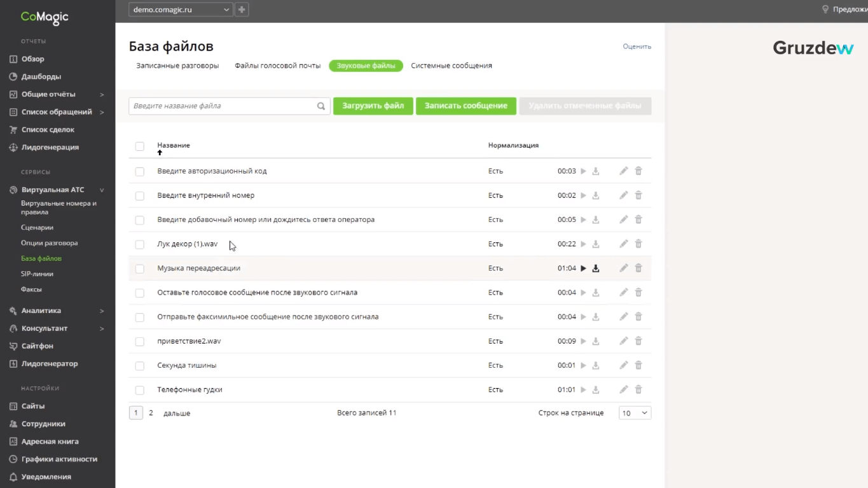The width and height of the screenshot is (868, 488).
Task: Open Лидогенерация in the sidebar
Action: pos(50,148)
